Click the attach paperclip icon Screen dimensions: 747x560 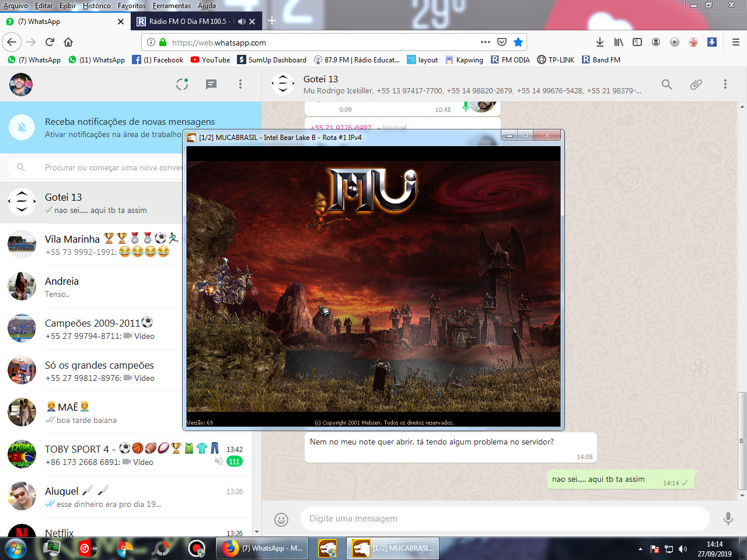pyautogui.click(x=696, y=85)
